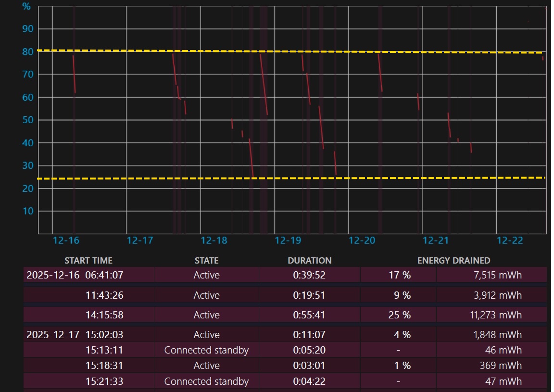Click the DURATION column header
554x392 pixels.
309,260
